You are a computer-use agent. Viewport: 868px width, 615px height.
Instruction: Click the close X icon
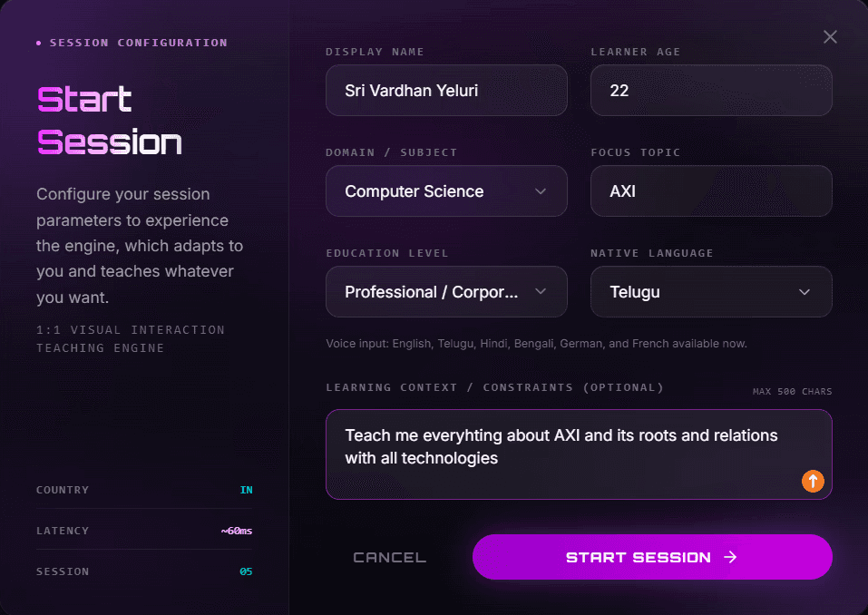(x=829, y=36)
